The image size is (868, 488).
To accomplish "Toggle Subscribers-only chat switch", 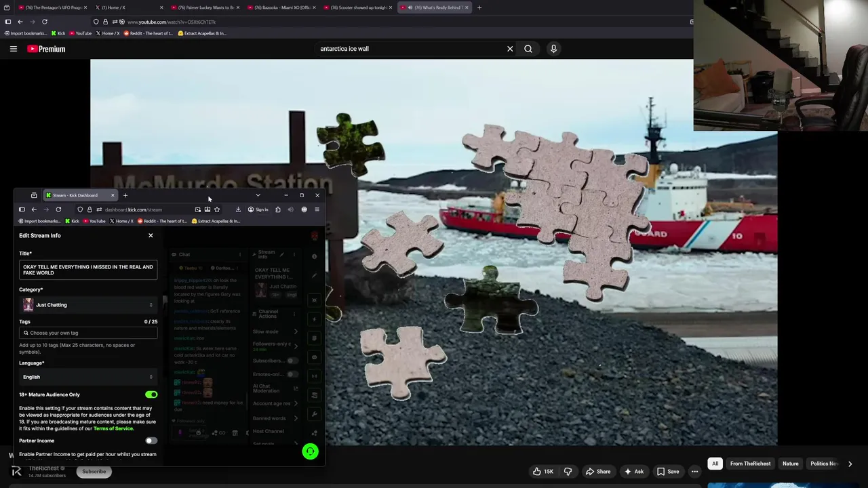I will point(292,361).
